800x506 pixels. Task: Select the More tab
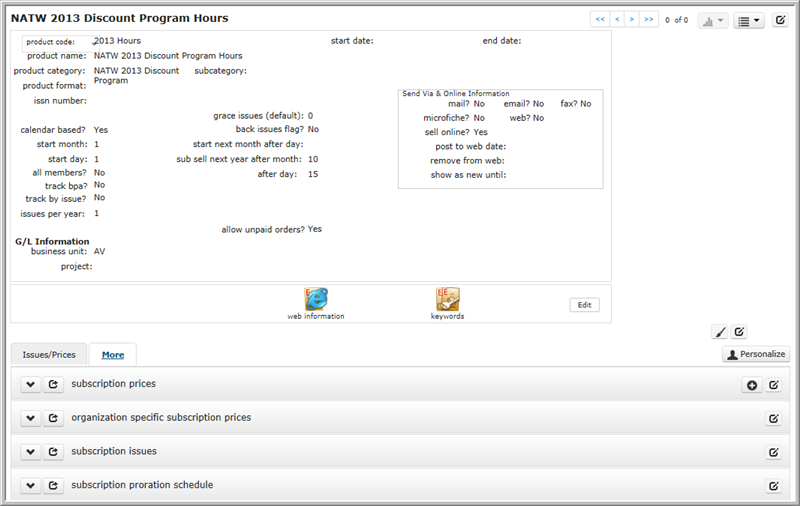click(113, 355)
